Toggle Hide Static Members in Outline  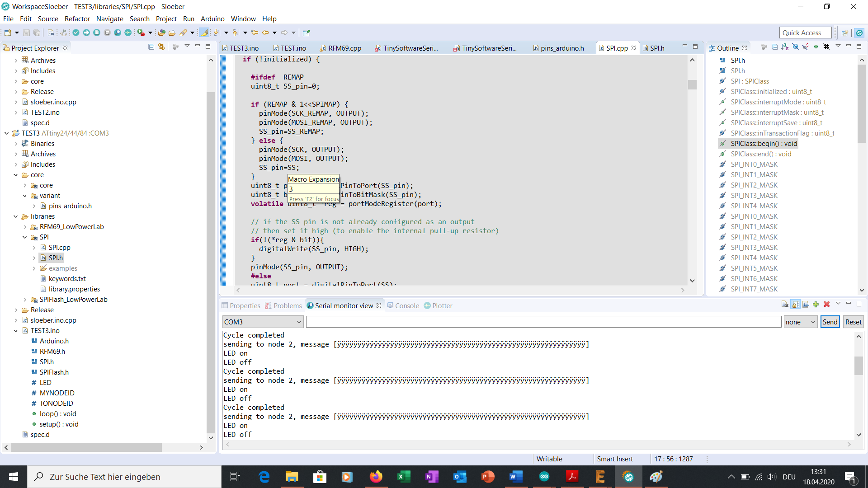click(806, 47)
